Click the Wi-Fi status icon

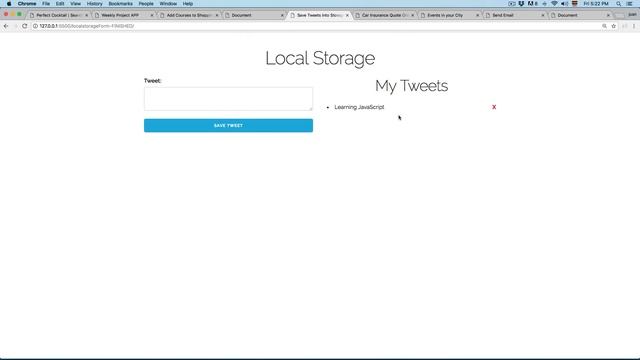pyautogui.click(x=554, y=4)
